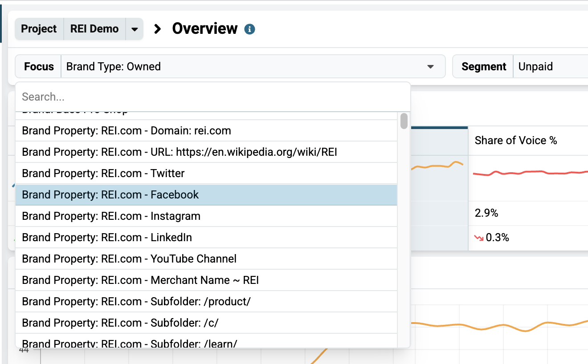The image size is (588, 364).
Task: Click the Overview info icon
Action: coord(250,29)
